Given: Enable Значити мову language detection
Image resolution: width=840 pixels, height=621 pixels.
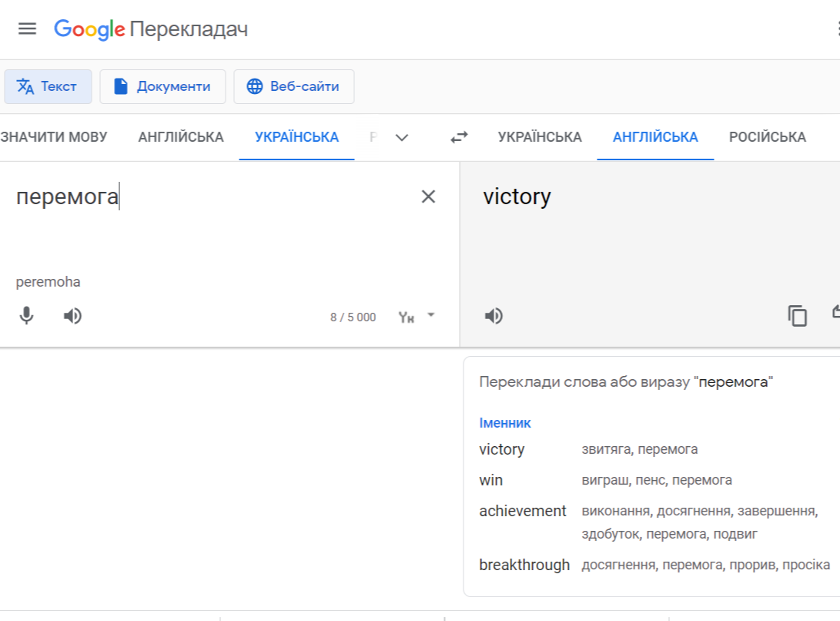Looking at the screenshot, I should coord(54,136).
